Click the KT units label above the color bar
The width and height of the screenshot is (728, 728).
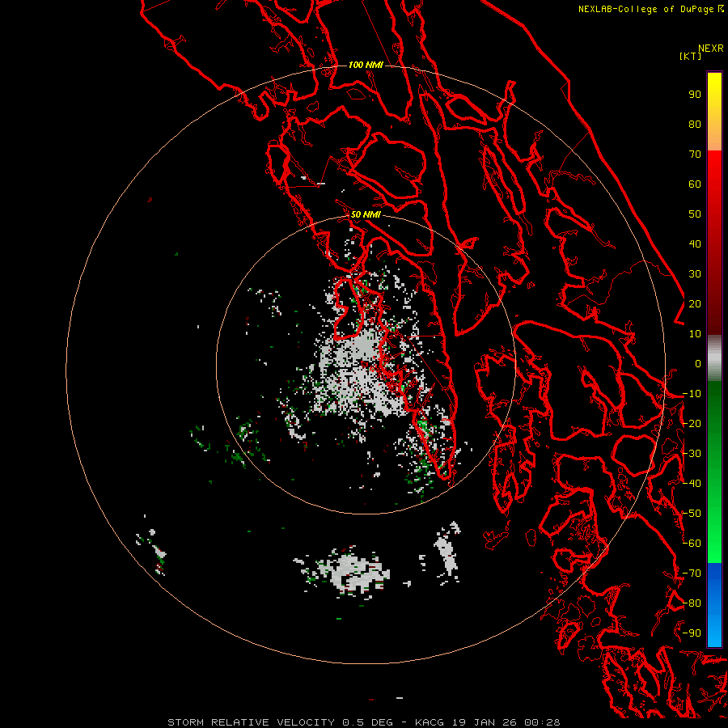[x=690, y=56]
